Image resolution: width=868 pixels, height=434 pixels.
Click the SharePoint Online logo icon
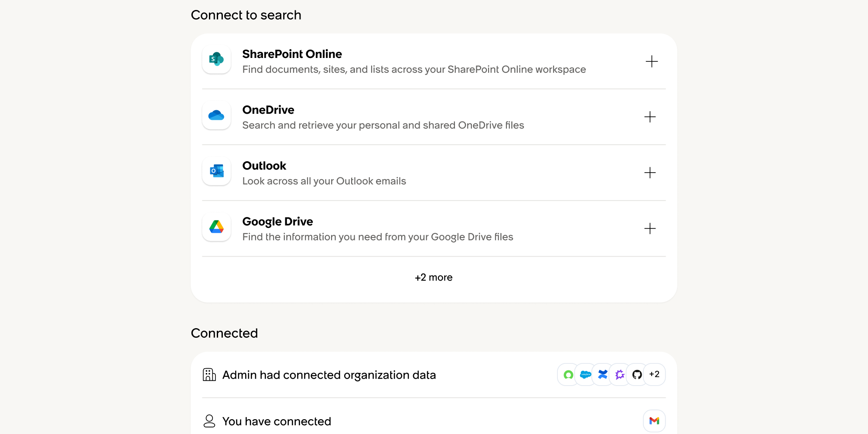point(216,59)
